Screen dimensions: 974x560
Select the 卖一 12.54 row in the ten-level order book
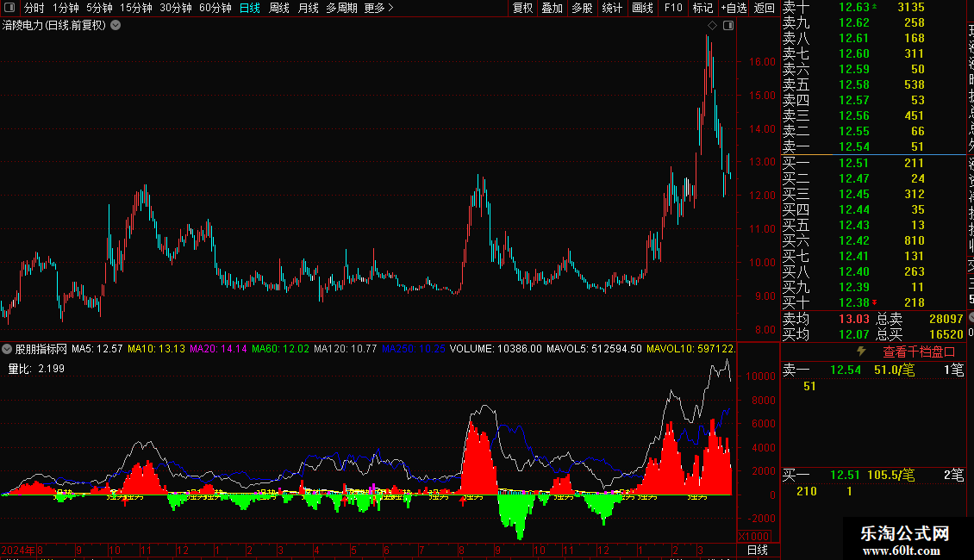coord(874,146)
